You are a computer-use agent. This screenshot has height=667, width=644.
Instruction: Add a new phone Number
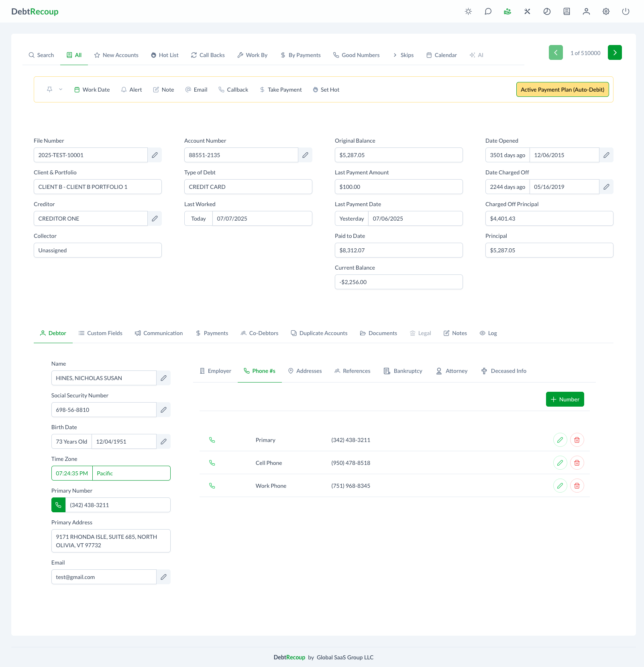pos(565,399)
